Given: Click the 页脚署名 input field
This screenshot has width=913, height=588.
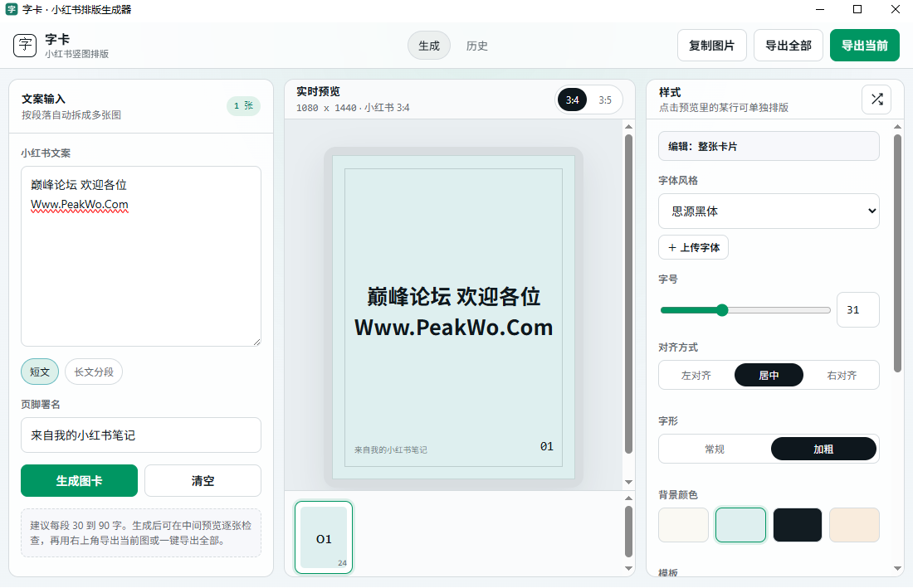Looking at the screenshot, I should click(x=141, y=435).
